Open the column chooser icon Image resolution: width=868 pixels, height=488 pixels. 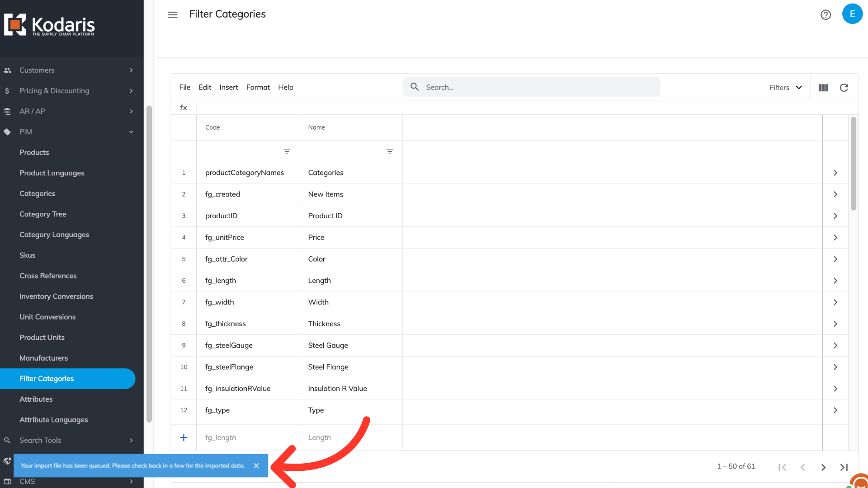823,88
